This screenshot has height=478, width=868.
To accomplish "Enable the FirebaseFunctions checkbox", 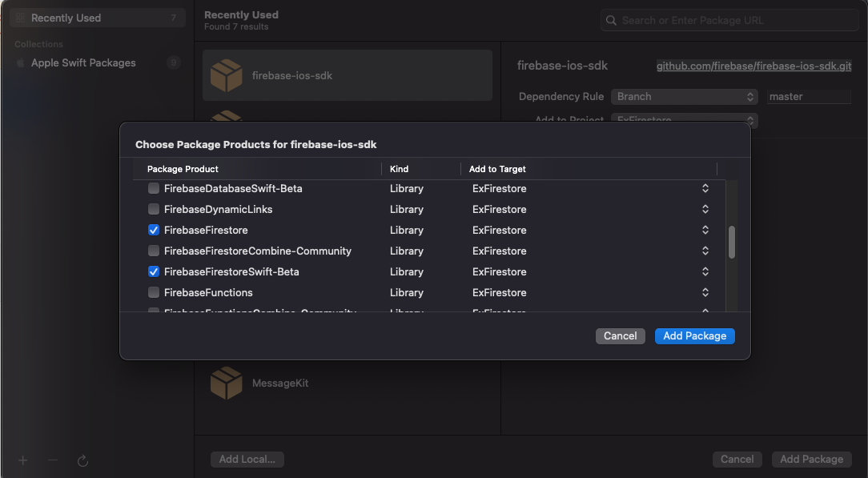I will click(154, 292).
